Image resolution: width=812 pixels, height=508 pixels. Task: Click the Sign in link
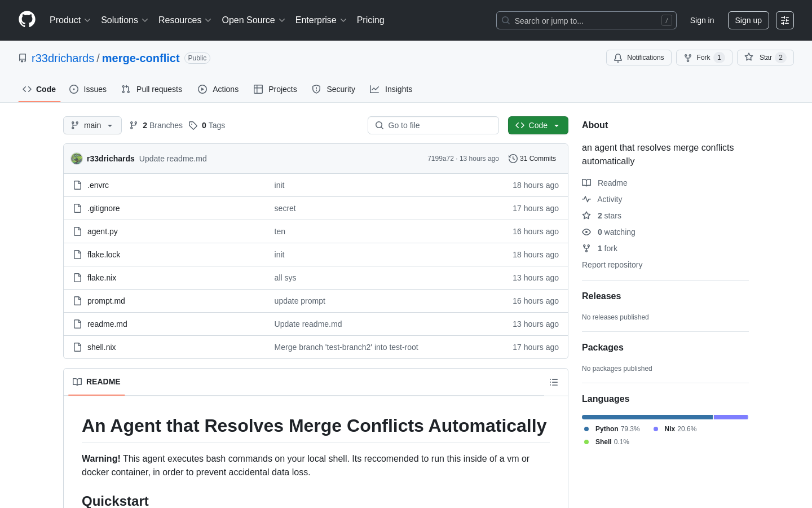pos(702,20)
